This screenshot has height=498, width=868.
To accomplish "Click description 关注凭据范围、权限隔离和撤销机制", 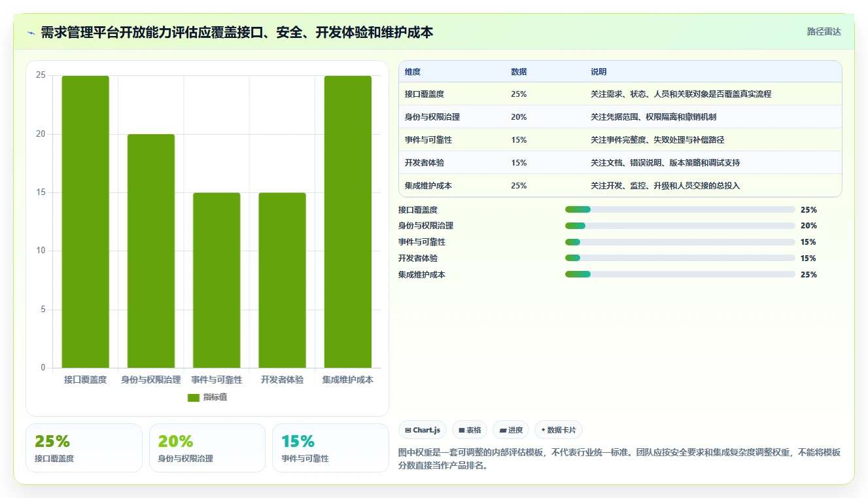I will [x=653, y=117].
